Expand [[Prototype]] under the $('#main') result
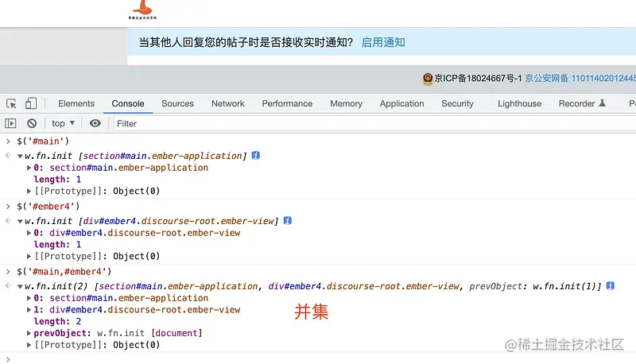The image size is (636, 364). click(x=29, y=191)
